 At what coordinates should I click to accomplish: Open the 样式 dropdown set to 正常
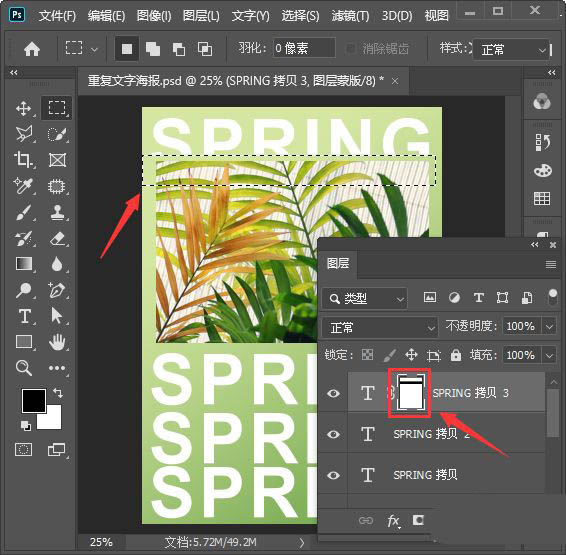point(511,49)
